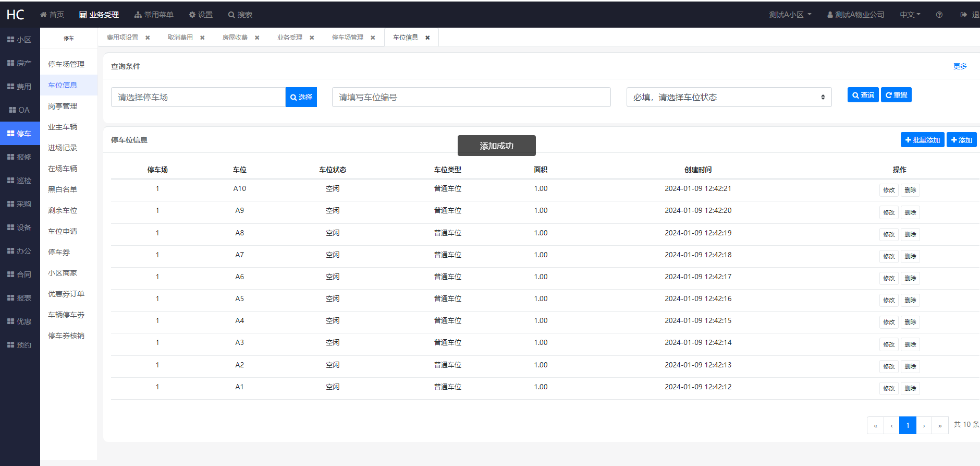
Task: Close the 费用项设置 tab
Action: click(148, 38)
